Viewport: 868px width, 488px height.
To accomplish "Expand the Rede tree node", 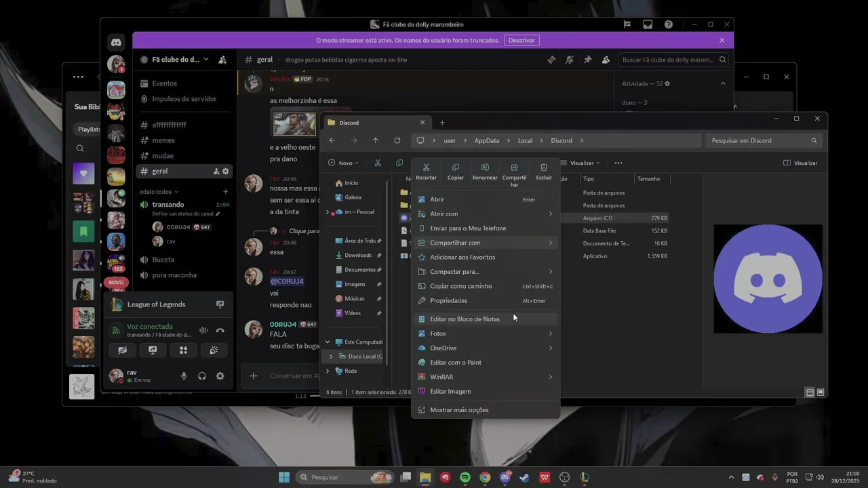I will pyautogui.click(x=328, y=371).
